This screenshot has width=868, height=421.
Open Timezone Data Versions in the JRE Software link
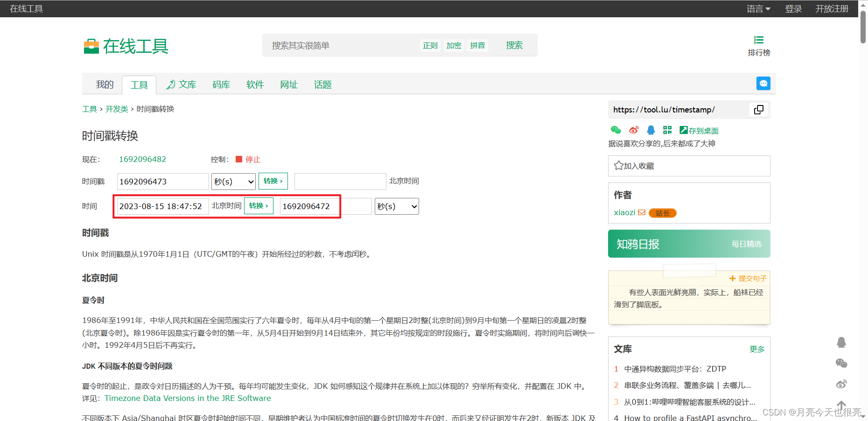click(188, 398)
